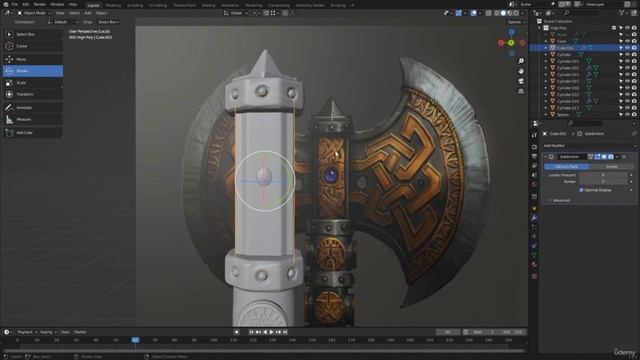This screenshot has height=360, width=640.
Task: Open the Edit menu
Action: [26, 4]
